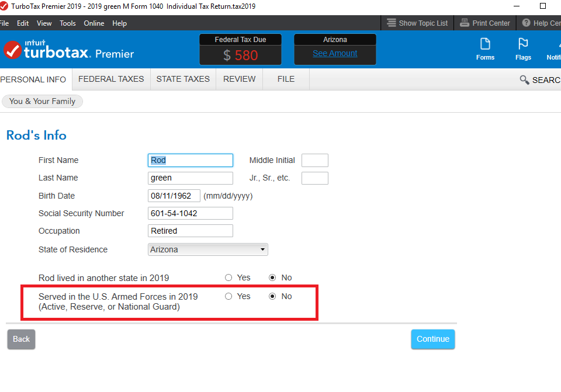The height and width of the screenshot is (392, 561).
Task: Click the Back button
Action: [x=21, y=339]
